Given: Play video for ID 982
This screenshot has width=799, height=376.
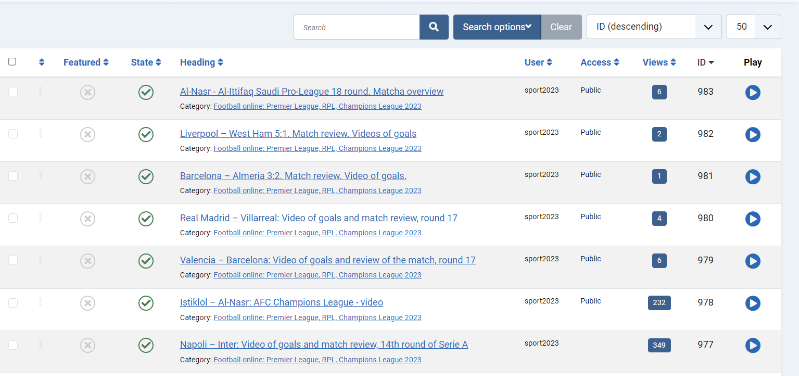Looking at the screenshot, I should (752, 135).
